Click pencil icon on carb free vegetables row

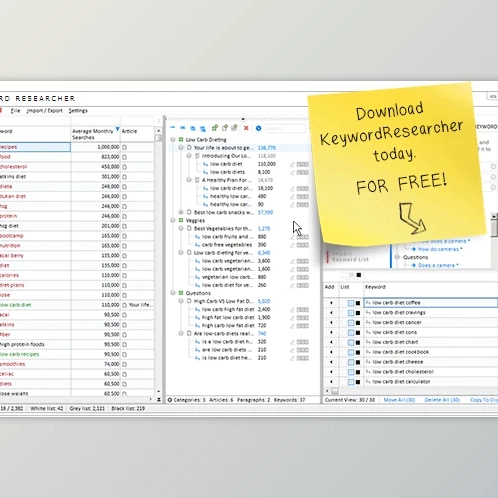pos(292,245)
